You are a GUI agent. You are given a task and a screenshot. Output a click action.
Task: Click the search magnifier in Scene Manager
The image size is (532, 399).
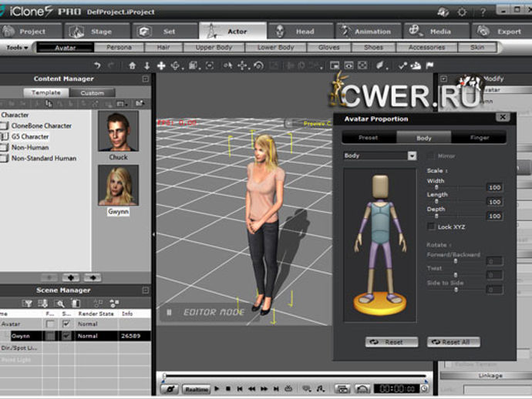(60, 303)
